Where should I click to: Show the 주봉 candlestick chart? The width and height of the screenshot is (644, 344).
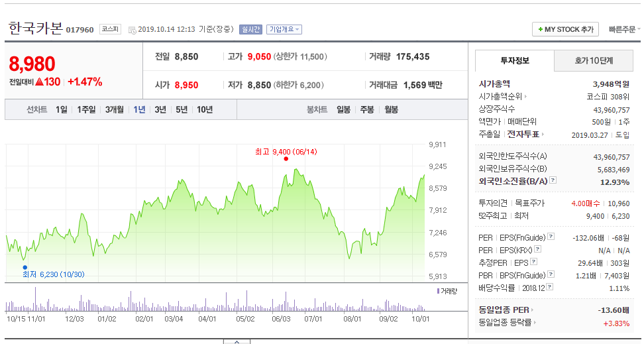click(x=367, y=109)
